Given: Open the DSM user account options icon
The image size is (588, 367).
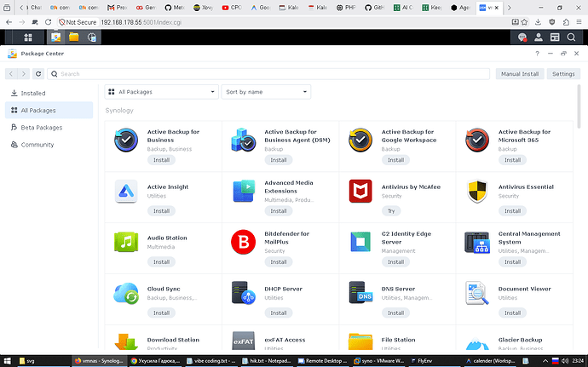Looking at the screenshot, I should [539, 37].
